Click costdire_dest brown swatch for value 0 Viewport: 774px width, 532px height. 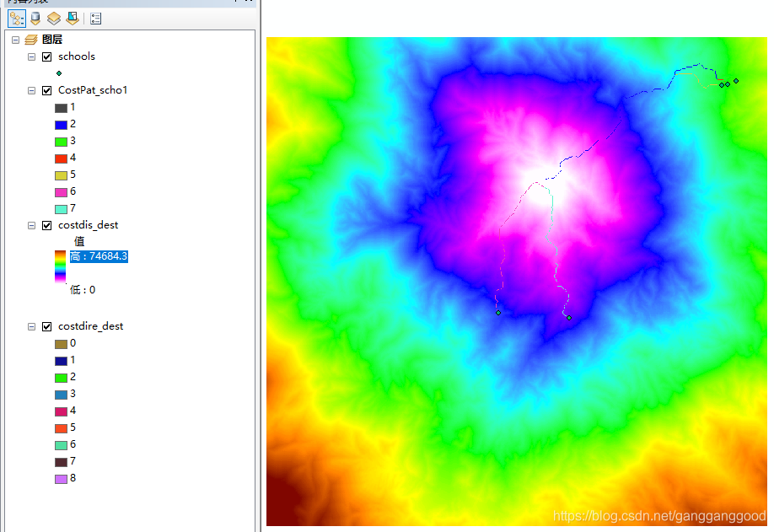point(62,344)
